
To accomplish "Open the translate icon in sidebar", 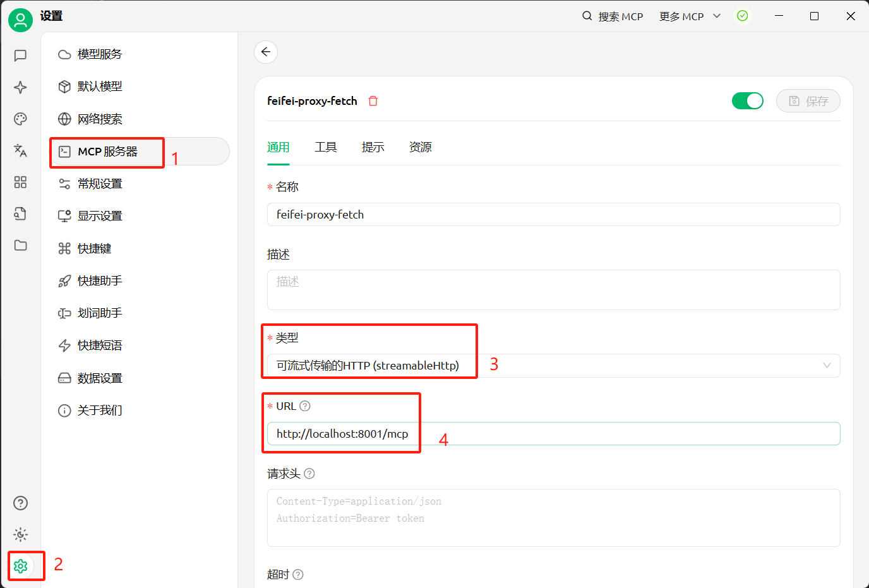I will coord(20,150).
